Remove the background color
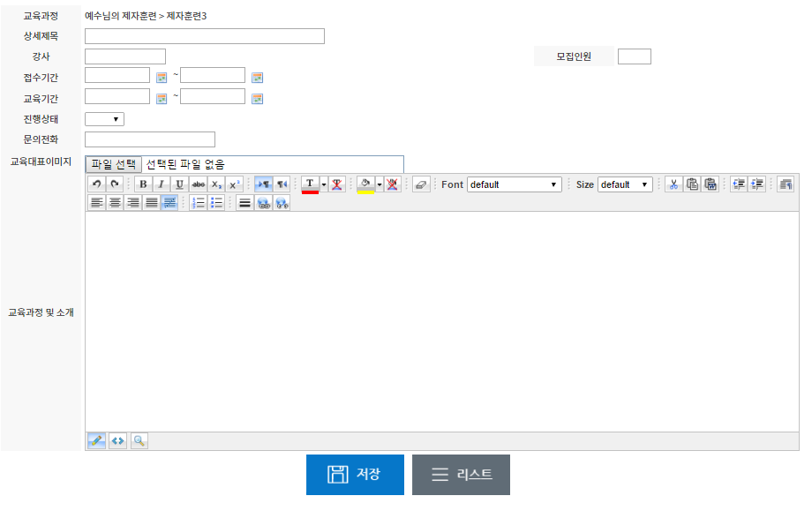Viewport: 812px width, 511px height. [393, 184]
